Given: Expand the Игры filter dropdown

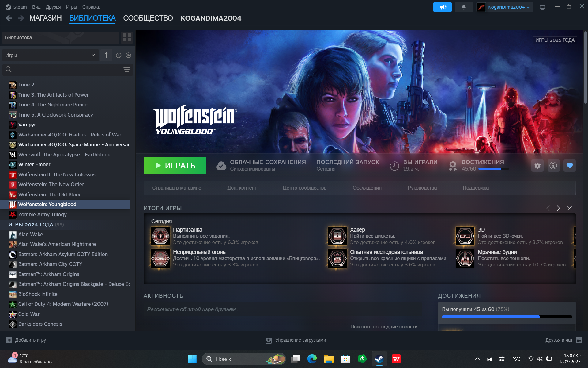Looking at the screenshot, I should coord(50,55).
